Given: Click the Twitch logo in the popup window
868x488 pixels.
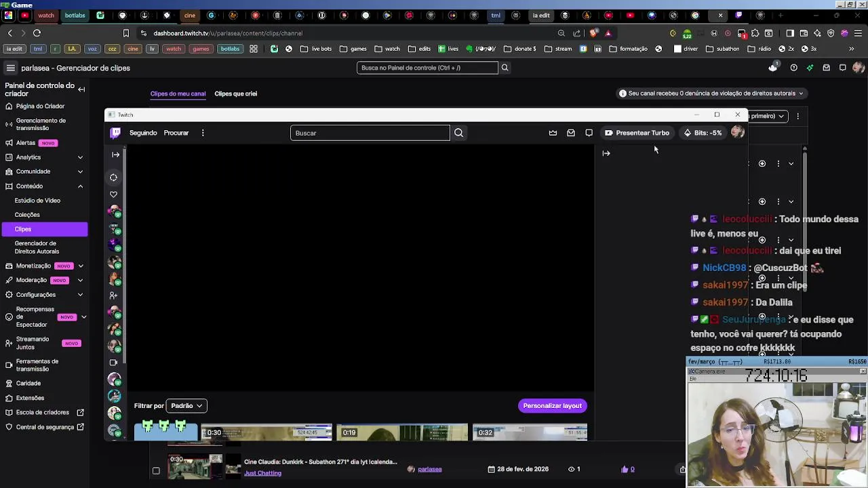Looking at the screenshot, I should 115,133.
